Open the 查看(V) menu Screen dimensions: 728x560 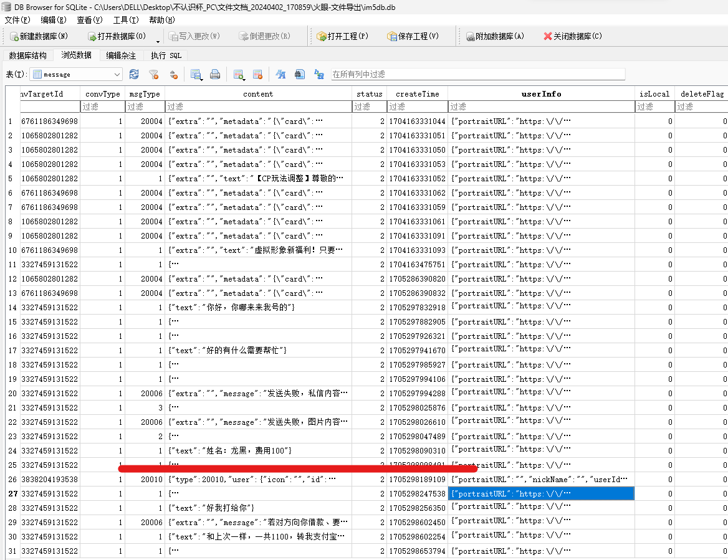pyautogui.click(x=90, y=20)
